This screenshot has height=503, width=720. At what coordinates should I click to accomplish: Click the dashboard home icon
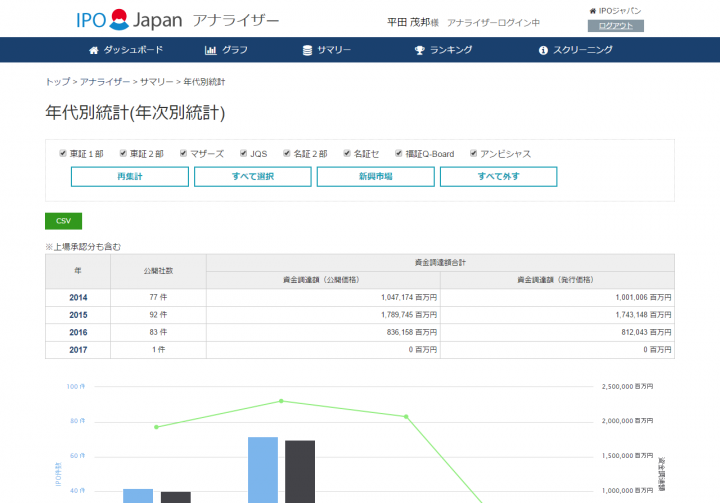pos(94,50)
